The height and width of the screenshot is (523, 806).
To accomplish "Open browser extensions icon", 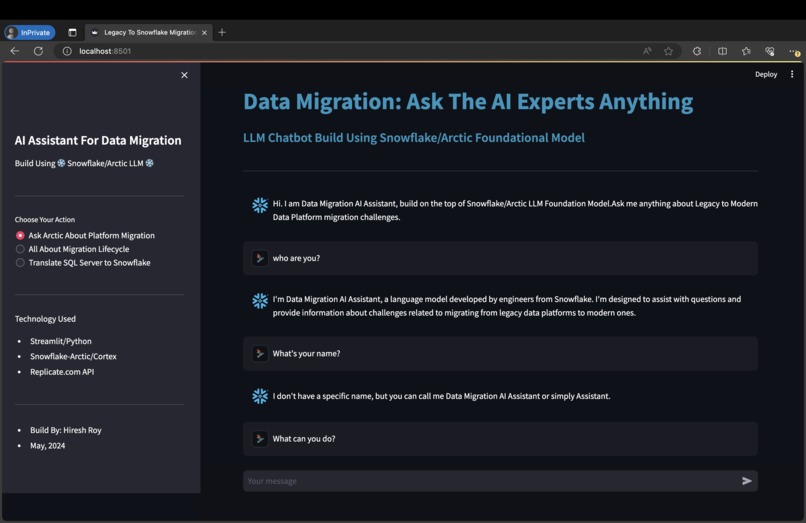I will [x=697, y=51].
